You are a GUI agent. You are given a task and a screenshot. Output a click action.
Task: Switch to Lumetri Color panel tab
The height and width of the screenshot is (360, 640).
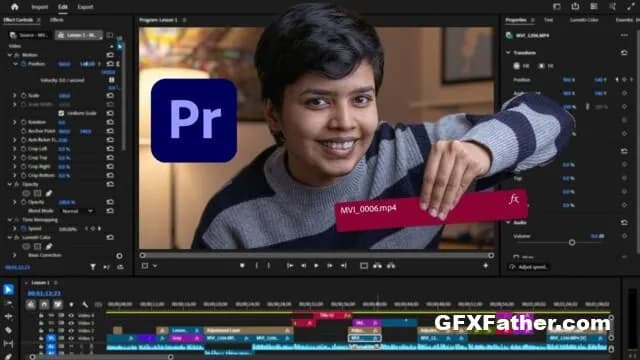(x=584, y=20)
